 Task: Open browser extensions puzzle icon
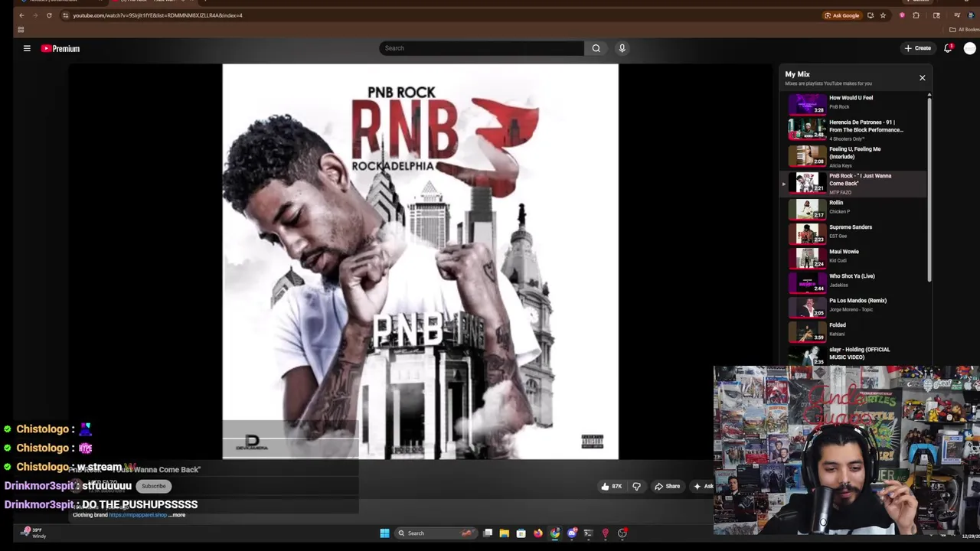tap(916, 15)
